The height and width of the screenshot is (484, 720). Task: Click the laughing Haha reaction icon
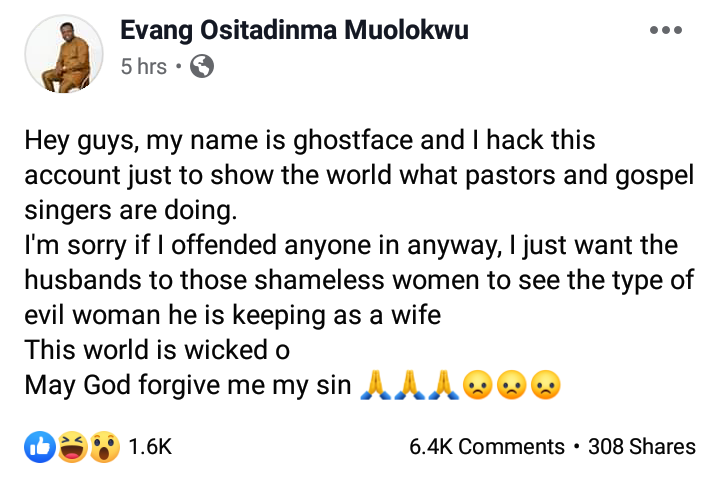coord(72,447)
